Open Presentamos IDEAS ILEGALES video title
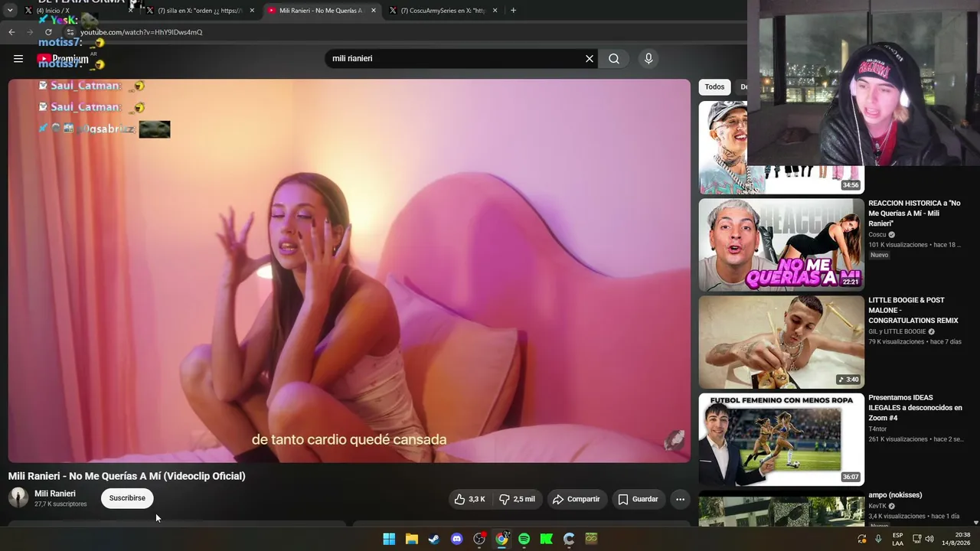Screen dimensions: 980x551 point(915,408)
